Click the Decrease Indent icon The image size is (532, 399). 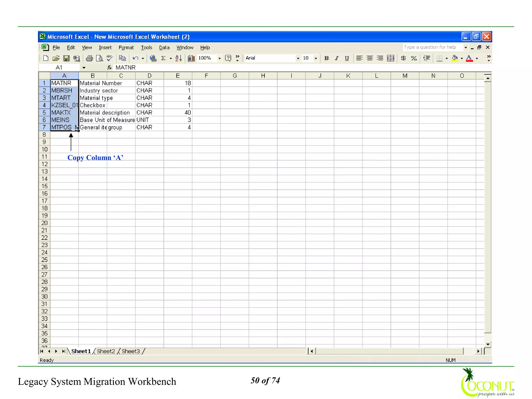tap(427, 58)
